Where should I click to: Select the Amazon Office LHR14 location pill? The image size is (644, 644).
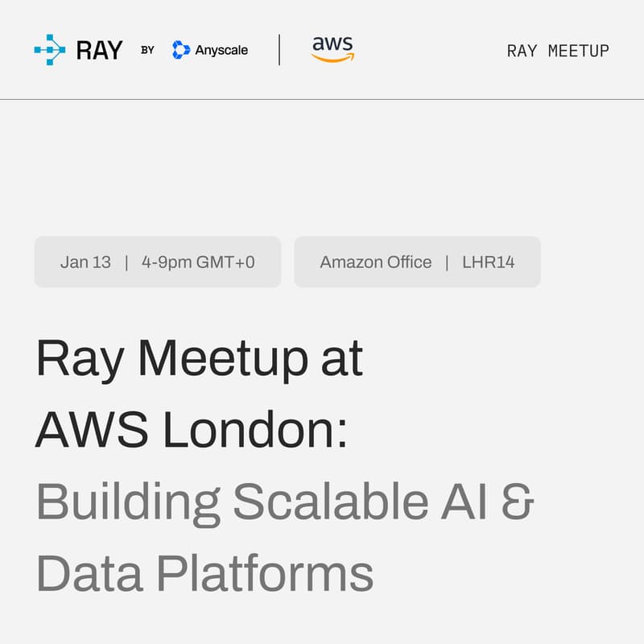click(x=418, y=262)
